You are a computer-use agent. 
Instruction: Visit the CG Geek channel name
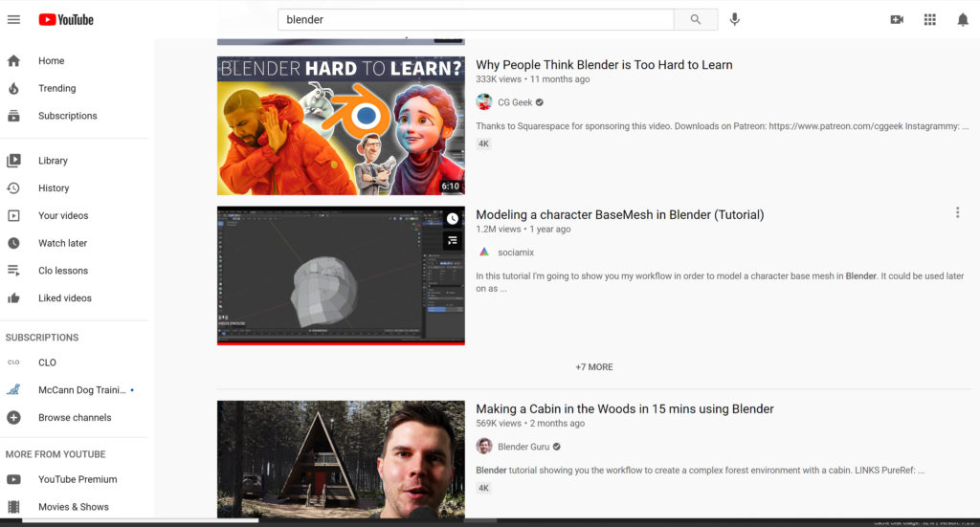coord(515,102)
